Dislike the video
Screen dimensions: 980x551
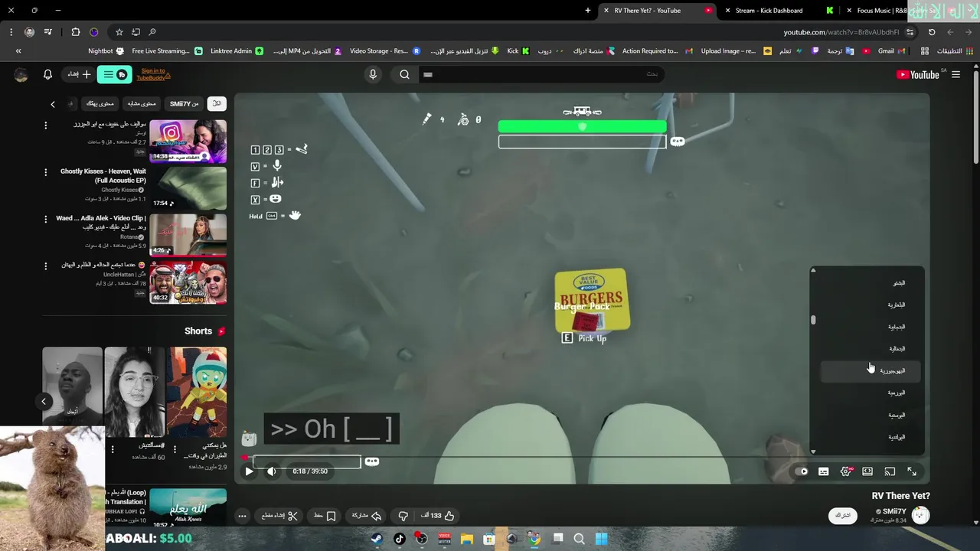[x=403, y=516]
